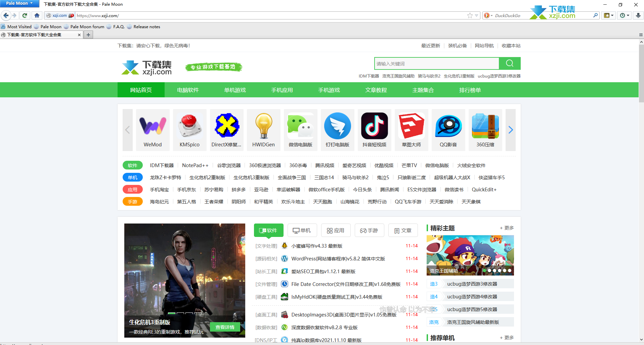The width and height of the screenshot is (644, 345).
Task: Click the 下载集 xzji.com site logo
Action: (x=147, y=67)
